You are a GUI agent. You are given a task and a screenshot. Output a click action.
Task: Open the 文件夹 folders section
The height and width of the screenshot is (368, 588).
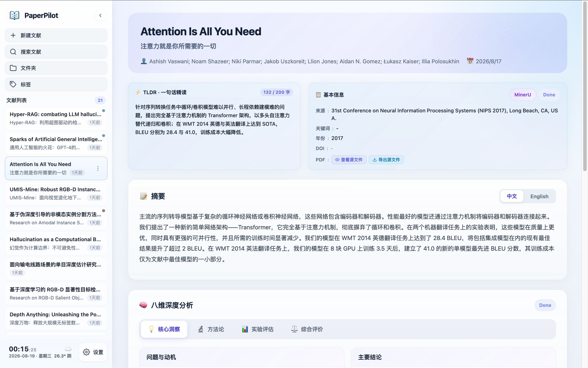[x=56, y=68]
